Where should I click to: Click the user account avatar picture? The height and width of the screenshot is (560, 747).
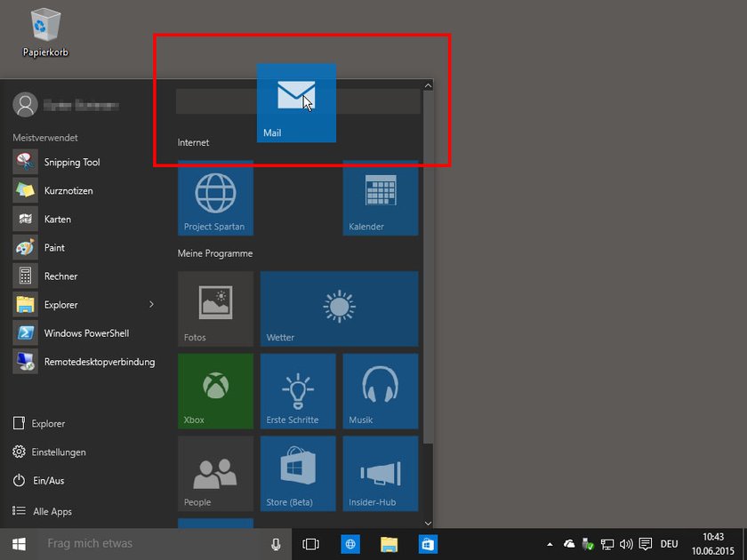coord(25,104)
